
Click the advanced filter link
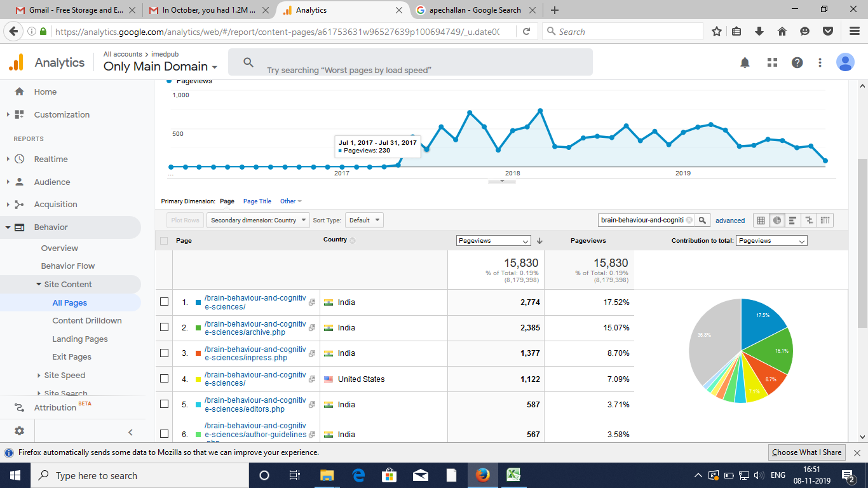(730, 220)
